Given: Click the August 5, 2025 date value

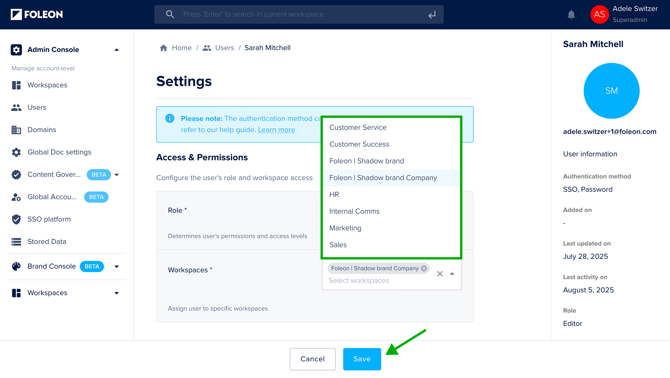Looking at the screenshot, I should (x=588, y=290).
